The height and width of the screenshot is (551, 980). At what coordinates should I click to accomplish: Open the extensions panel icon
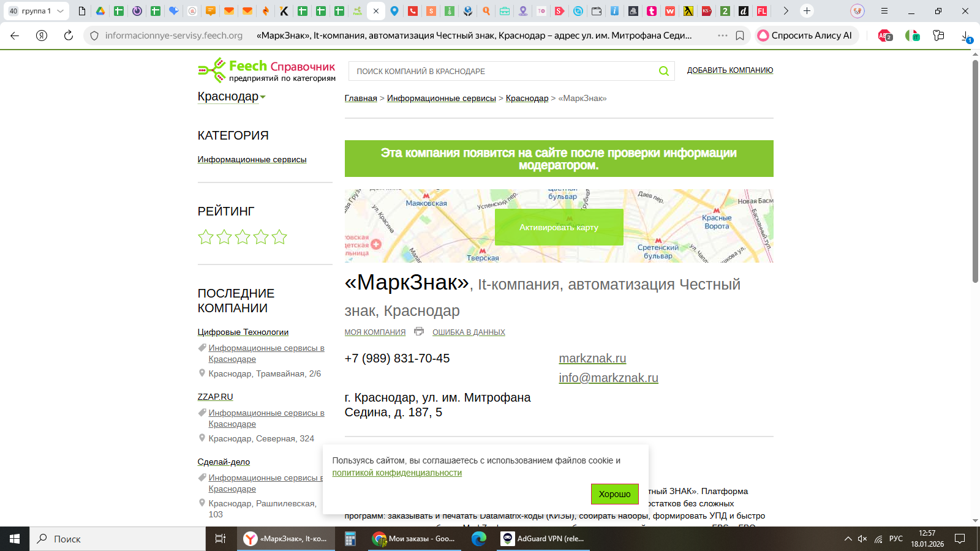point(938,36)
